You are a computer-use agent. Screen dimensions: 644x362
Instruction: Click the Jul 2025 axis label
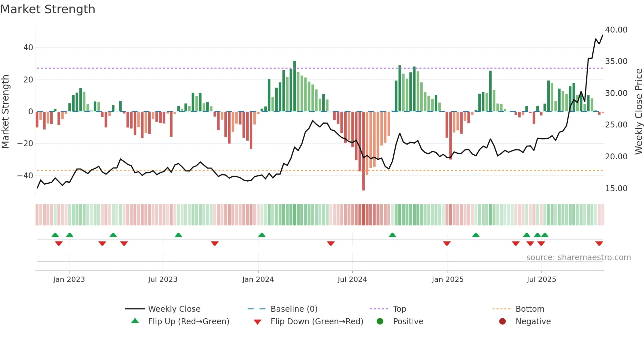(x=541, y=280)
